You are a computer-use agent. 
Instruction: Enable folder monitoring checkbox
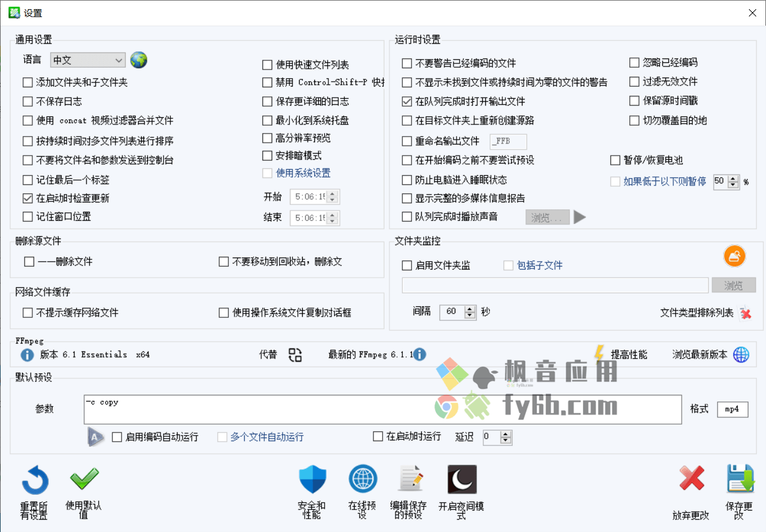[x=407, y=265]
